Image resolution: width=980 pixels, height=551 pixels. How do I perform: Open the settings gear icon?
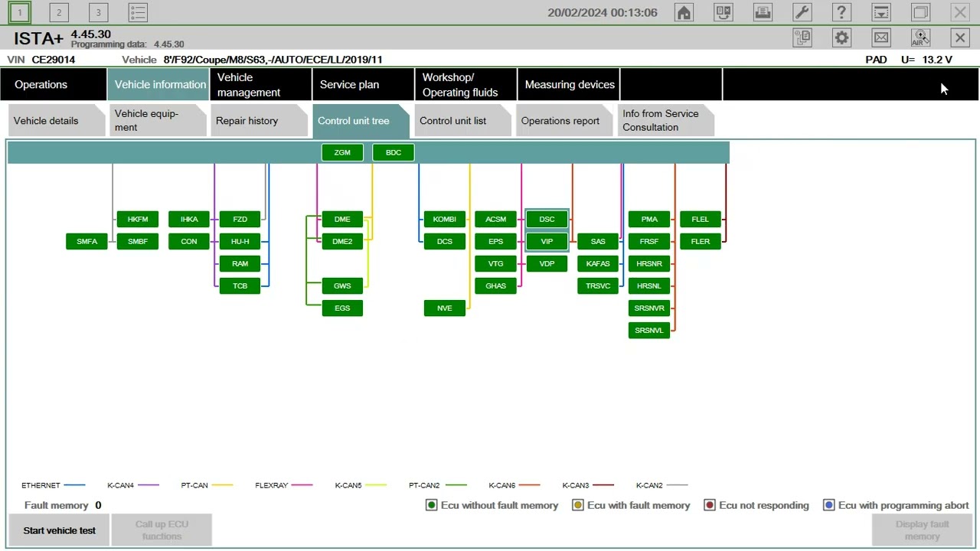coord(841,37)
